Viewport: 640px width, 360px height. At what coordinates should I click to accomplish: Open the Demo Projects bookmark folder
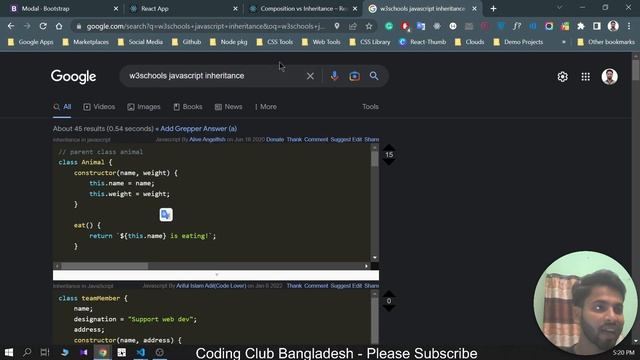518,42
